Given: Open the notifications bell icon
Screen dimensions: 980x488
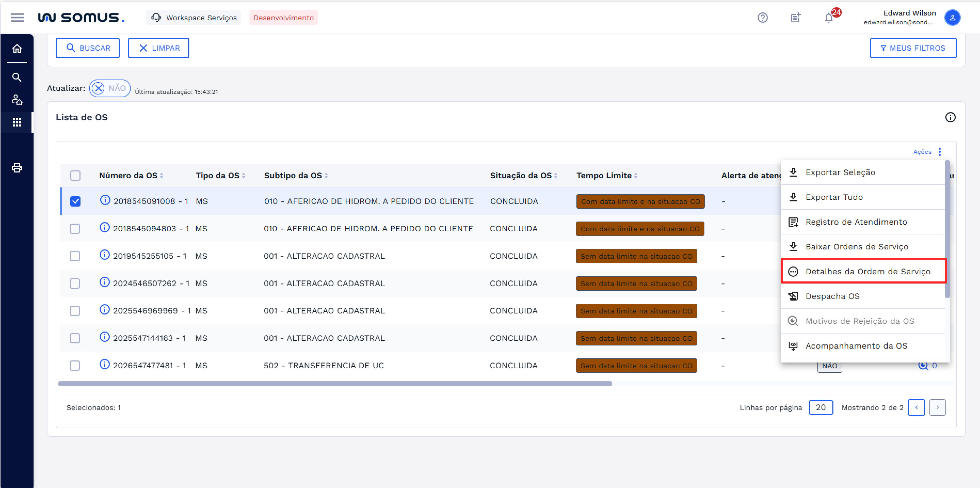Looking at the screenshot, I should [x=829, y=18].
